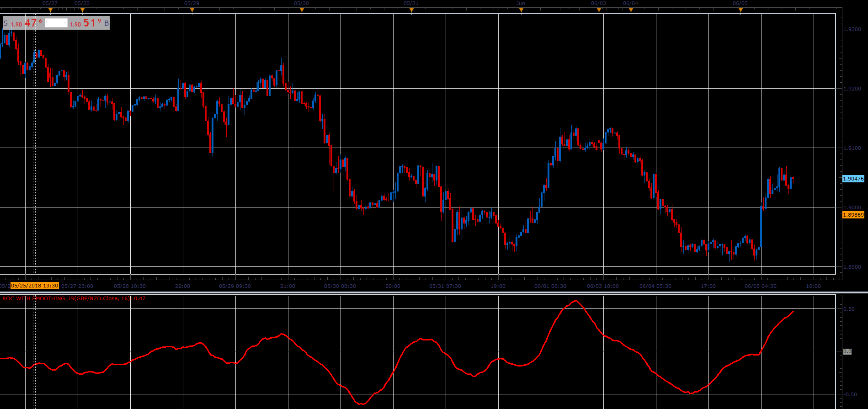This screenshot has width=868, height=409.
Task: Click the 05/27 day marker triangle
Action: (x=50, y=10)
